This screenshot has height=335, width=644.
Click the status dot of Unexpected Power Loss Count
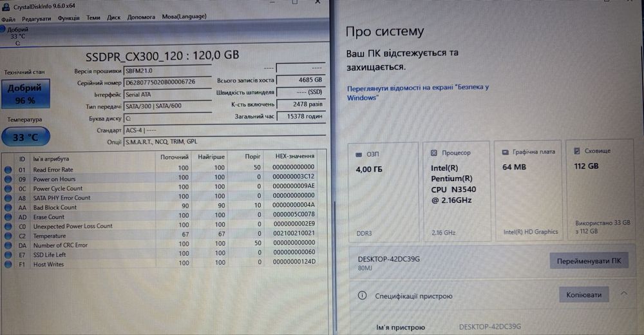pyautogui.click(x=8, y=227)
